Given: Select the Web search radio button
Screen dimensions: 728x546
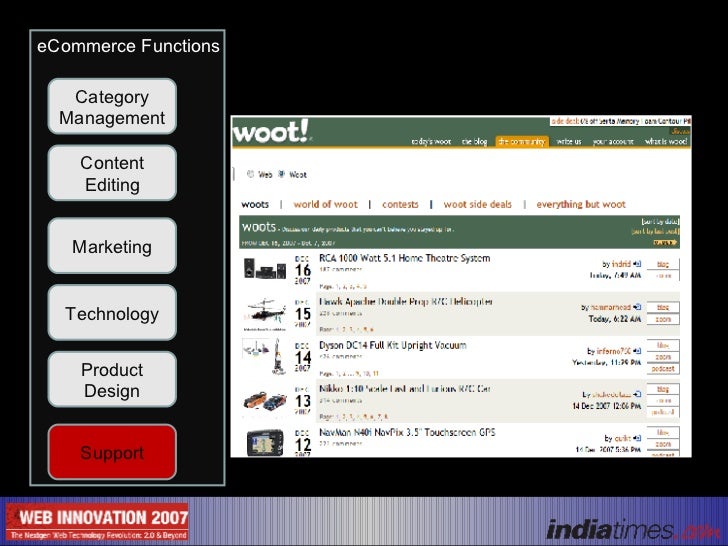Looking at the screenshot, I should point(251,174).
